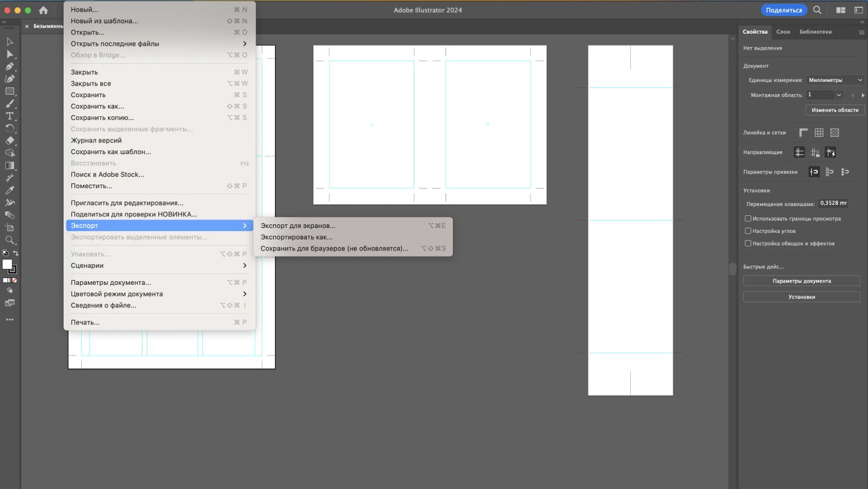Image resolution: width=868 pixels, height=489 pixels.
Task: Show grid icon in Линейка и сетки
Action: coord(819,133)
